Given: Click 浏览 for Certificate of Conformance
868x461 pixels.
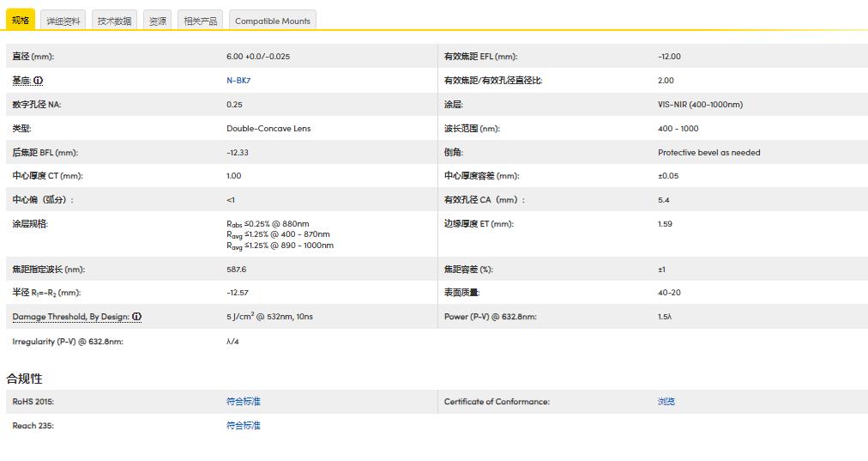Looking at the screenshot, I should pyautogui.click(x=666, y=402).
